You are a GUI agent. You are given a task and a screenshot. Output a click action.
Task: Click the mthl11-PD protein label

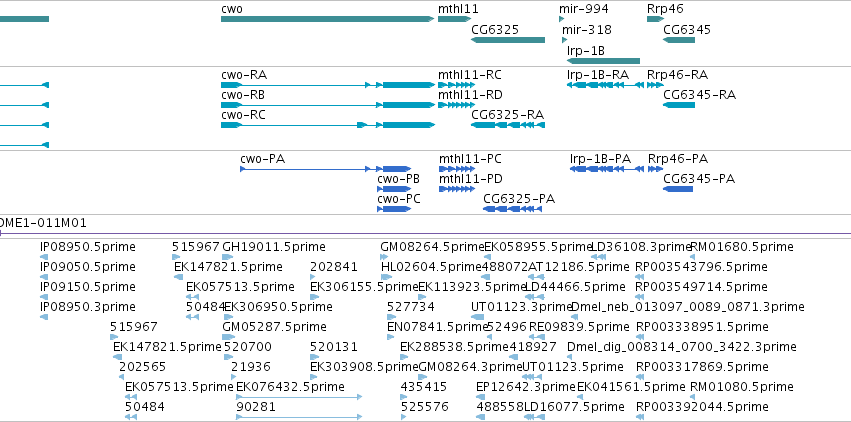click(x=471, y=179)
